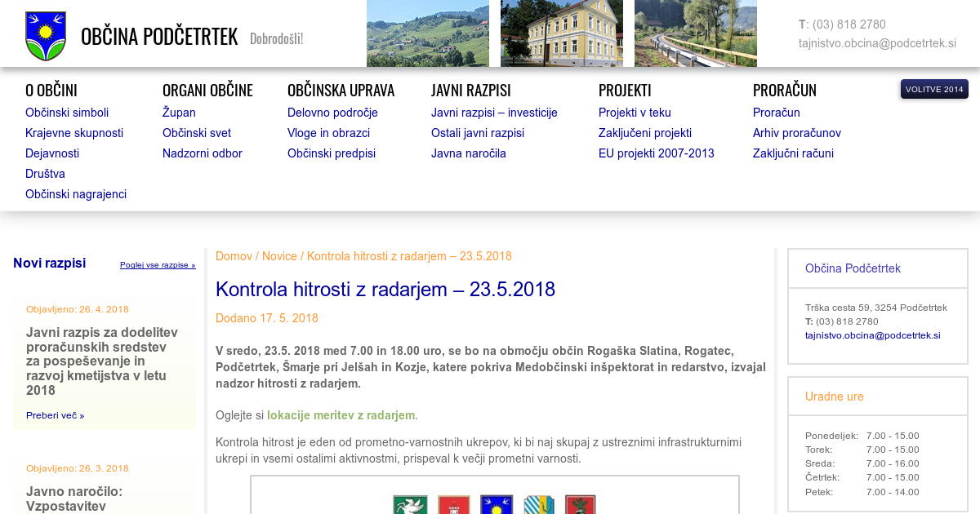Go to the Župan page

pyautogui.click(x=179, y=113)
